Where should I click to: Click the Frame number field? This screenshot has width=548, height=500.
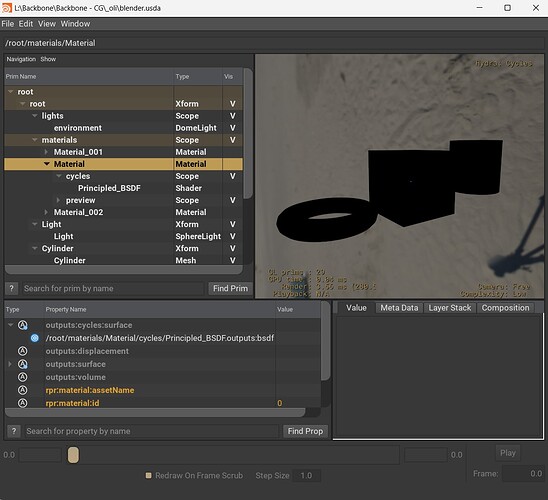pyautogui.click(x=523, y=474)
